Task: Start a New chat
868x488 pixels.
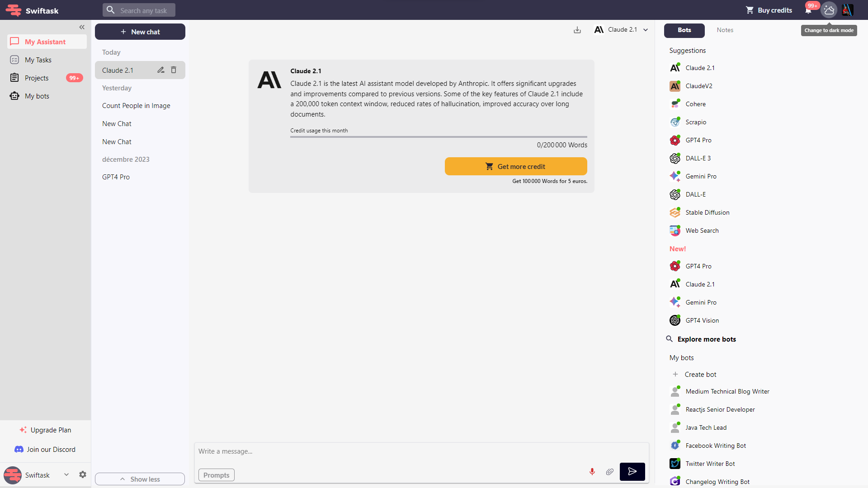Action: [x=140, y=32]
